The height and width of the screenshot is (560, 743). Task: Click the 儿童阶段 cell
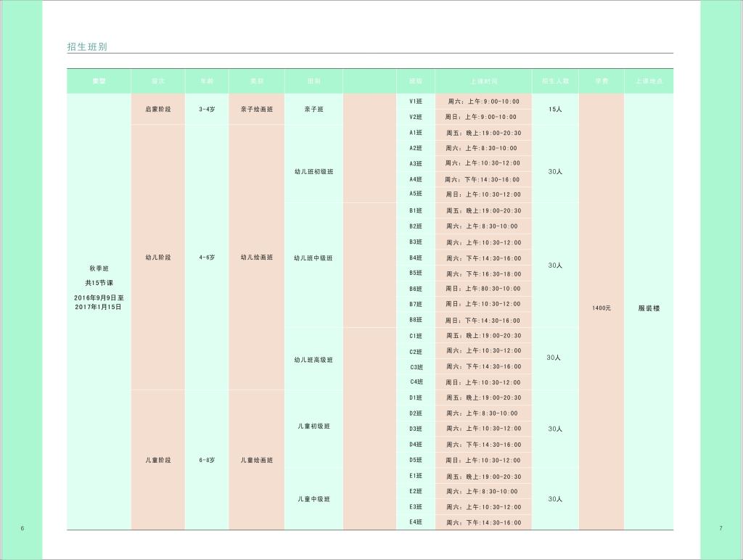(x=157, y=460)
